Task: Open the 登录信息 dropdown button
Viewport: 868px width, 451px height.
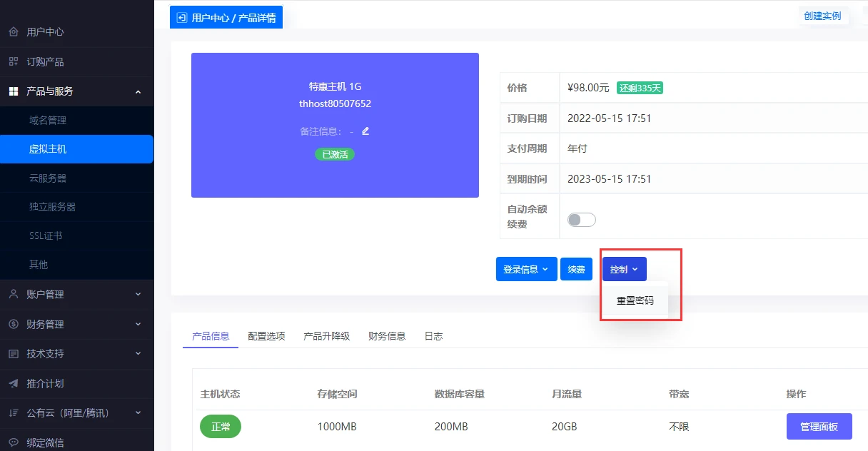Action: pos(526,269)
